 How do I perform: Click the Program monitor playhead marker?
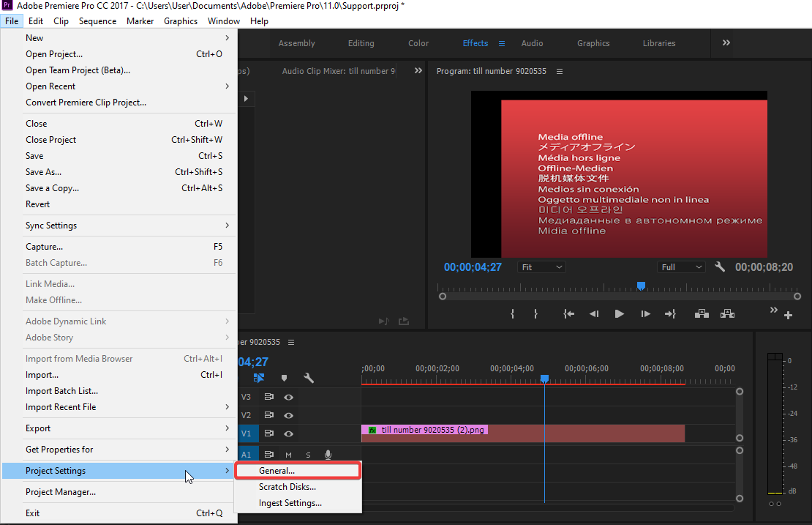pos(641,286)
